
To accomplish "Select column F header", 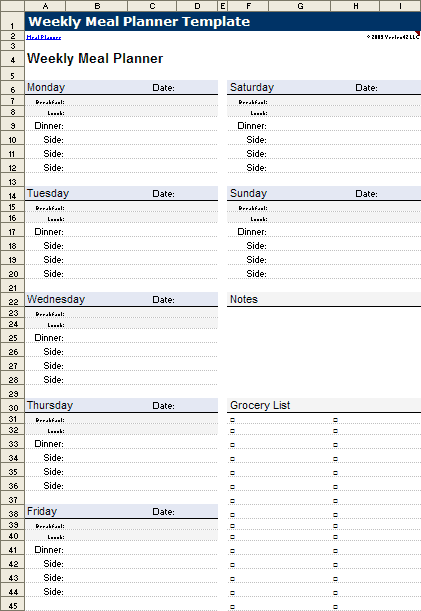I will click(x=248, y=6).
